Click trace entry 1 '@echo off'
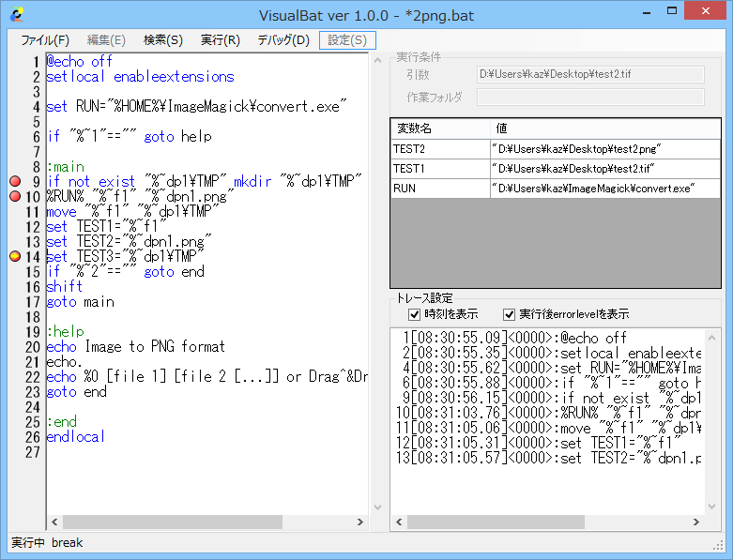The height and width of the screenshot is (560, 733). pos(514,338)
